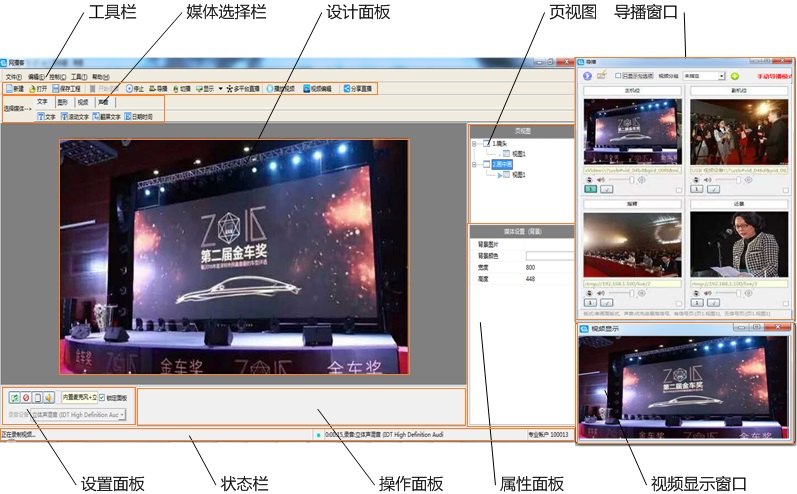Image resolution: width=797 pixels, height=494 pixels.
Task: Tick the small checkbox in 副机位 cell
Action: 785,191
